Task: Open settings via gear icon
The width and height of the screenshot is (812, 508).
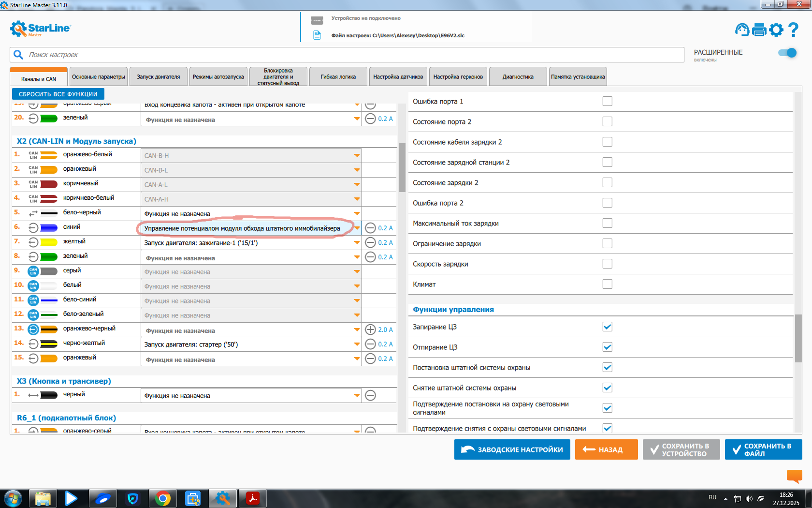Action: [776, 30]
